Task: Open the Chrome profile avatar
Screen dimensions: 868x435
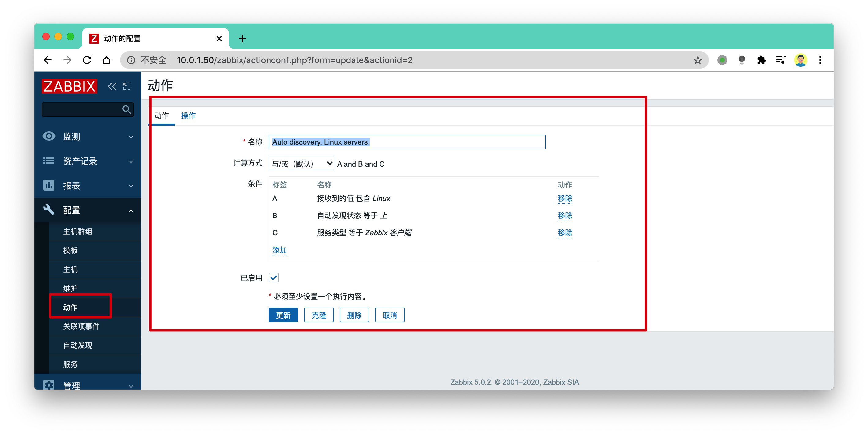Action: click(x=801, y=60)
